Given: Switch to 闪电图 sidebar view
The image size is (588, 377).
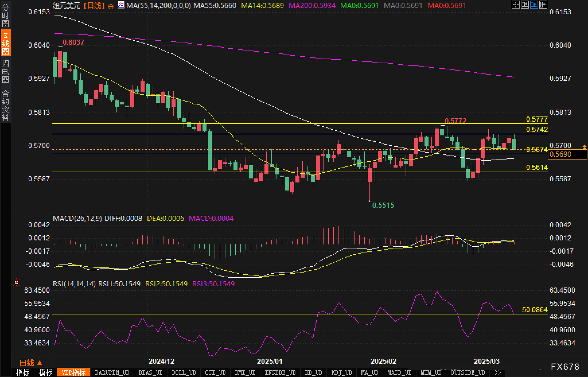Looking at the screenshot, I should [5, 71].
